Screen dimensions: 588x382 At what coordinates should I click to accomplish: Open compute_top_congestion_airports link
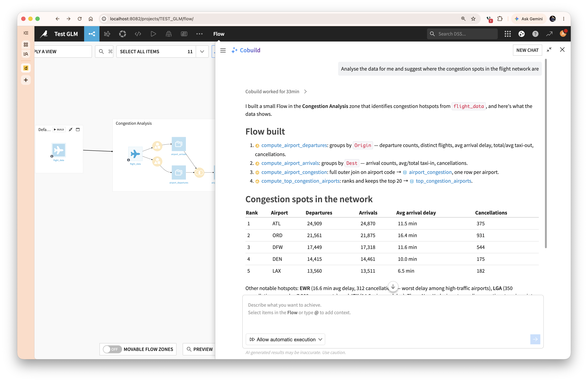point(300,181)
